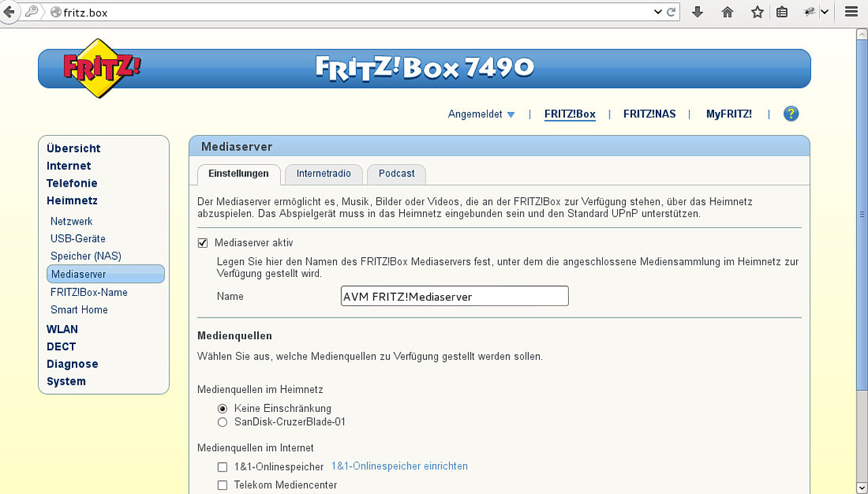The height and width of the screenshot is (494, 868).
Task: Open the downloads arrow icon
Action: click(x=697, y=12)
